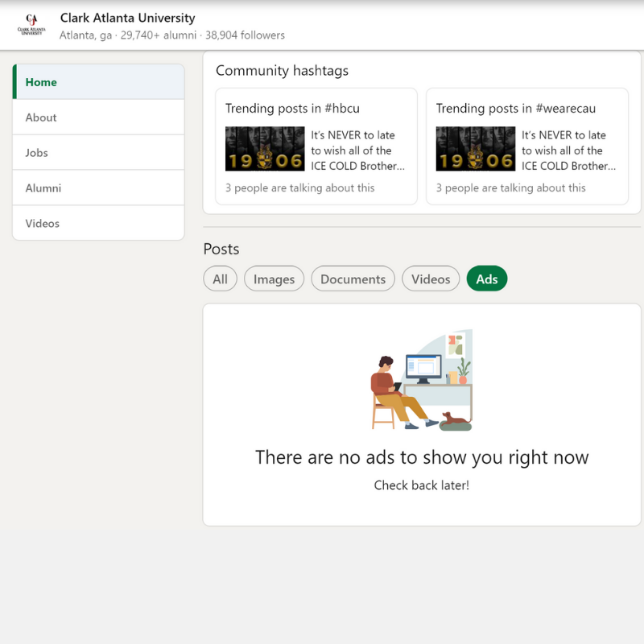Click the post excerpt in #wearecau card

point(568,151)
